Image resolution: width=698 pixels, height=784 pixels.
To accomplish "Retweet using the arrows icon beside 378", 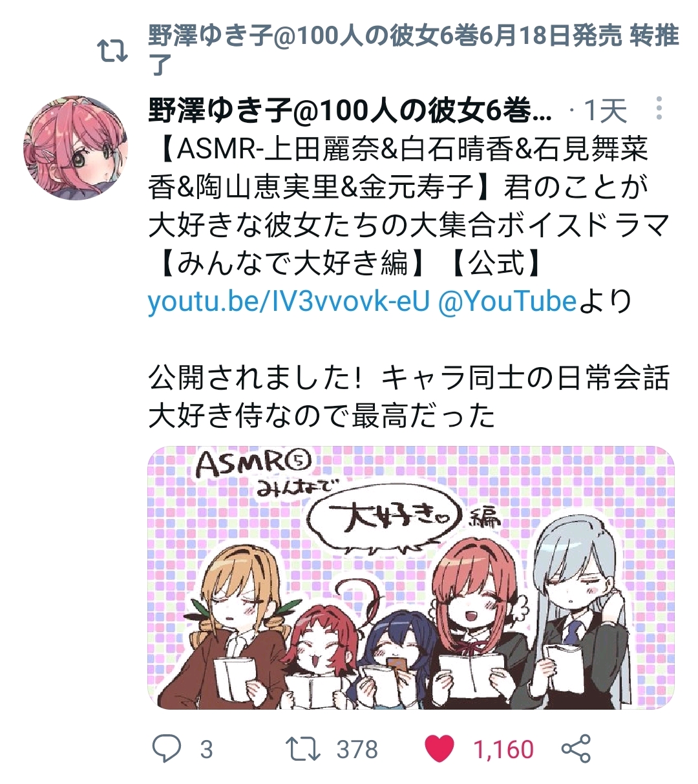I will tap(303, 748).
